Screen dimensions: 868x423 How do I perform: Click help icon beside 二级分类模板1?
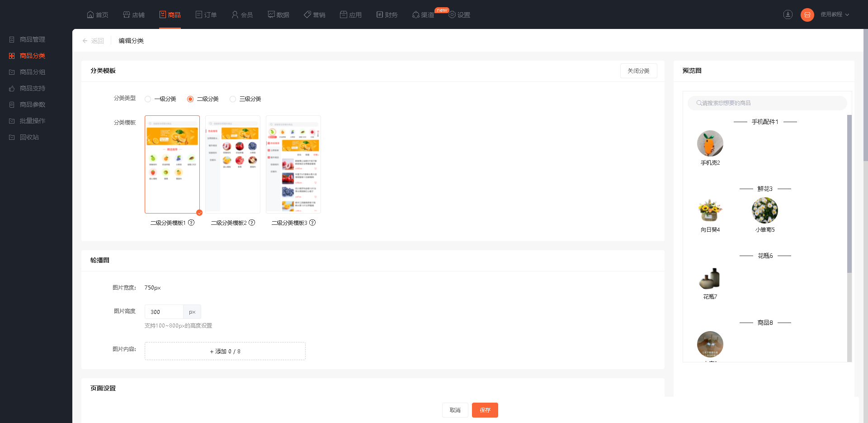click(191, 223)
